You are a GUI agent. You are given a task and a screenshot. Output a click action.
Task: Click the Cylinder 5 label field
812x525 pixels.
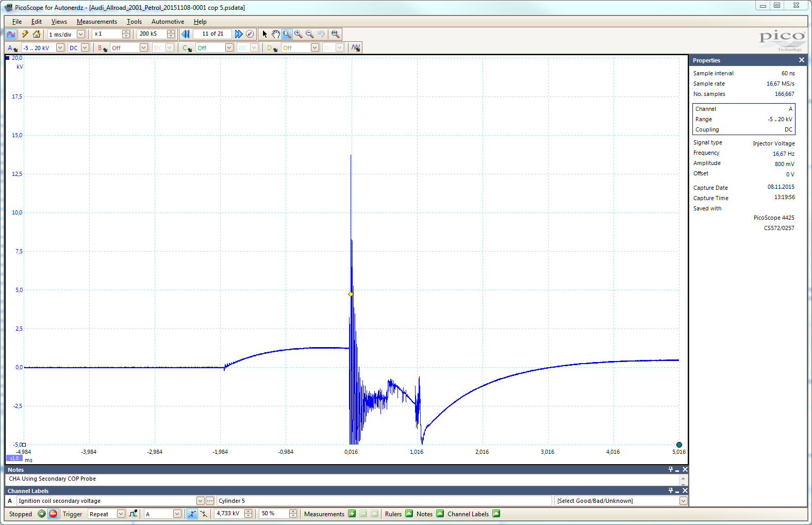pos(384,501)
